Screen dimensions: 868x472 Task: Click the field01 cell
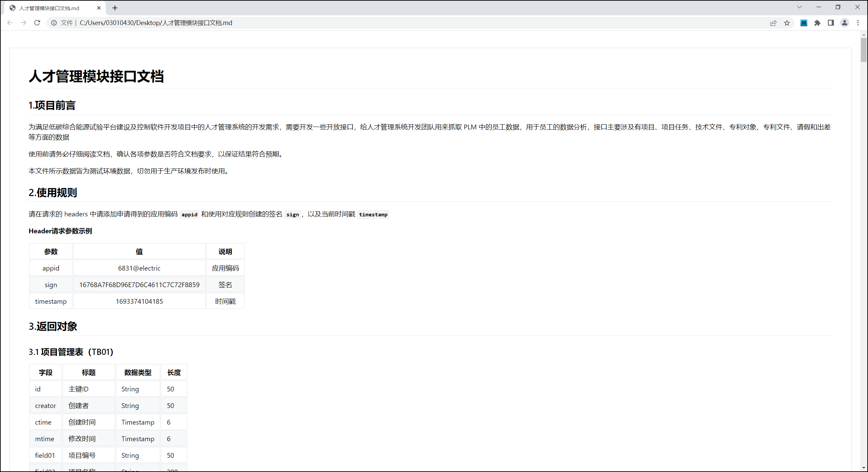pos(46,455)
